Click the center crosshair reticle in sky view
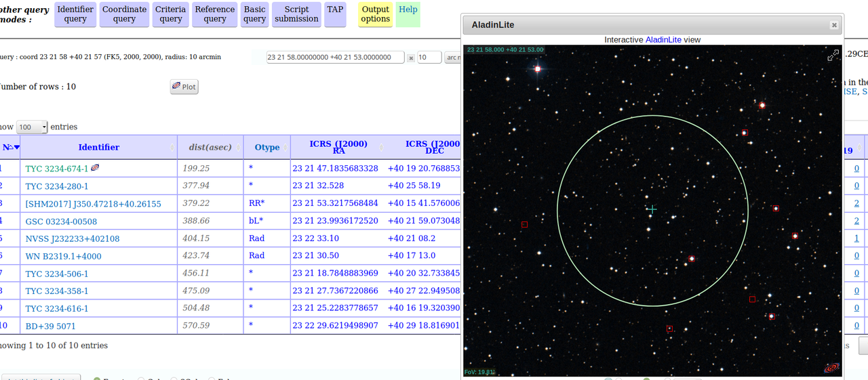 (x=652, y=209)
